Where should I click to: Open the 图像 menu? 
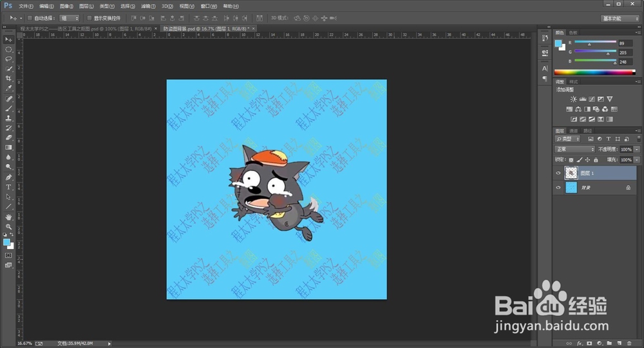66,6
